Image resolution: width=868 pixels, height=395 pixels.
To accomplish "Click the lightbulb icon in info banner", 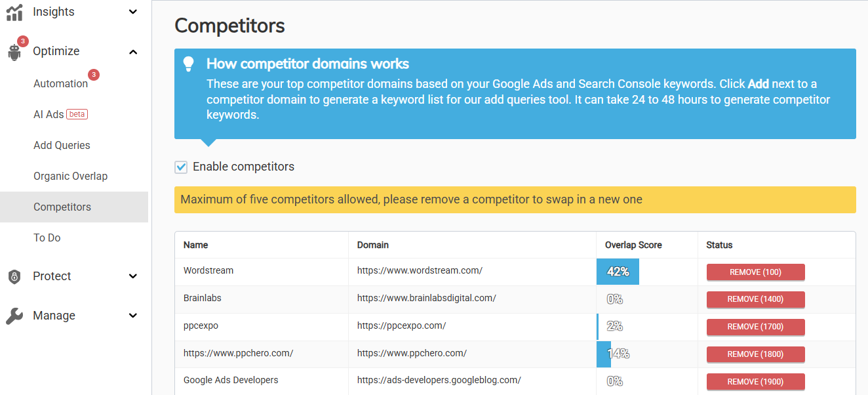I will click(189, 64).
